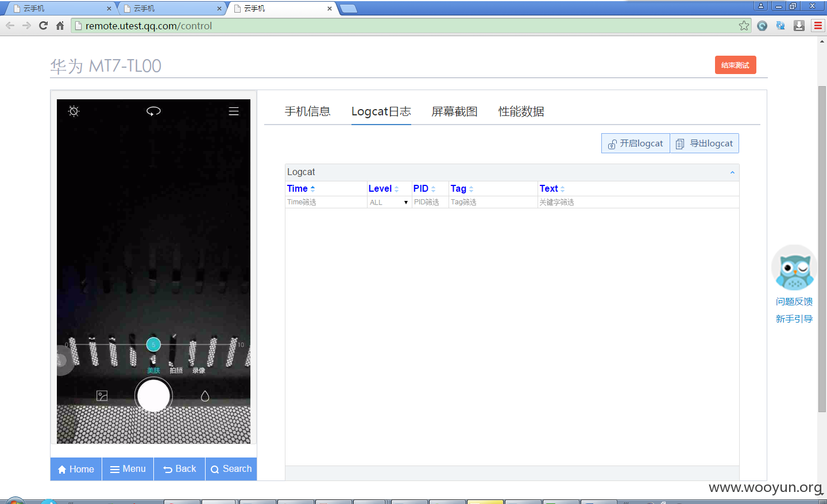This screenshot has width=827, height=504.
Task: Tap the flash toggle icon in phone camera
Action: click(x=74, y=111)
